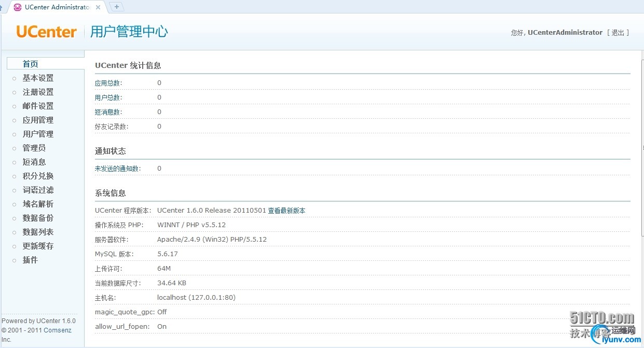Click the Off value for magic_quote_gpc
Image resolution: width=644 pixels, height=348 pixels.
162,312
